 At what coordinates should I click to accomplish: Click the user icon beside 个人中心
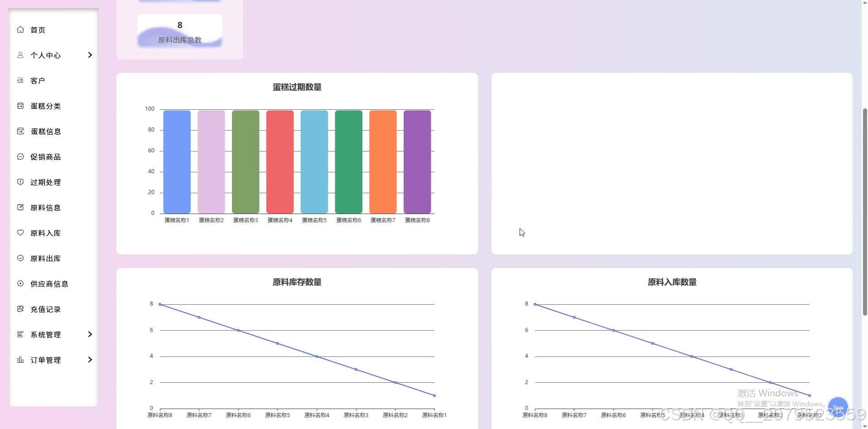pyautogui.click(x=20, y=55)
